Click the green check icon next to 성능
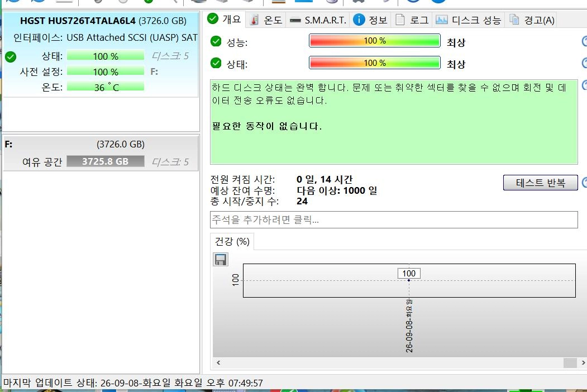 [x=216, y=41]
